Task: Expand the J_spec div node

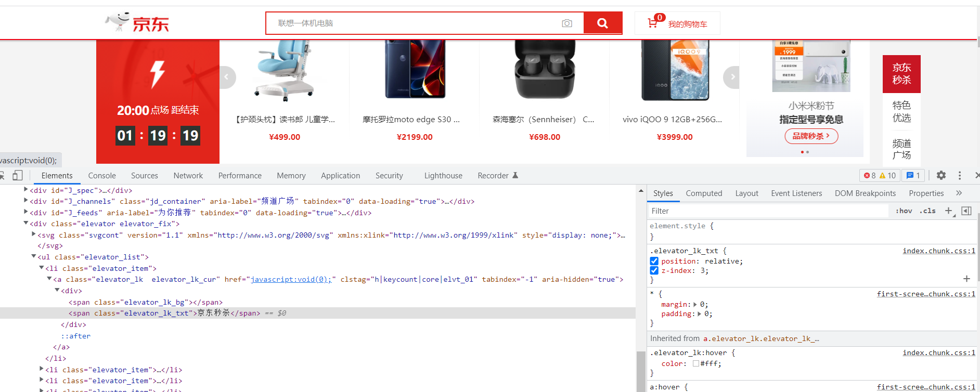Action: point(25,190)
